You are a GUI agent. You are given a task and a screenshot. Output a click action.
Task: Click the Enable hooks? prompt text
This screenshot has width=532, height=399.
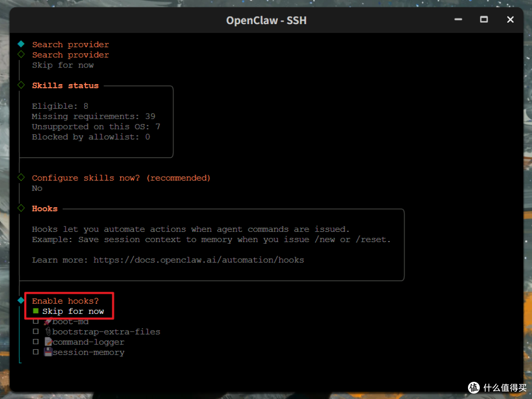point(65,301)
